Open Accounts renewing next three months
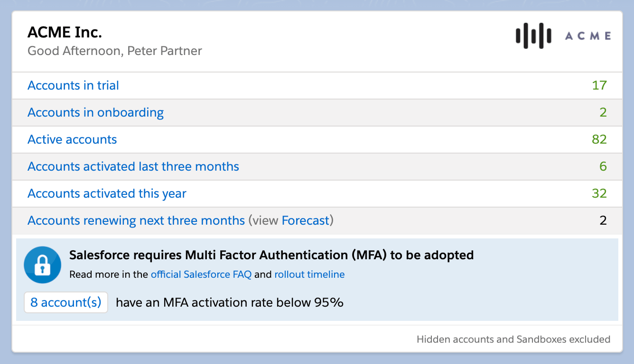 [136, 220]
